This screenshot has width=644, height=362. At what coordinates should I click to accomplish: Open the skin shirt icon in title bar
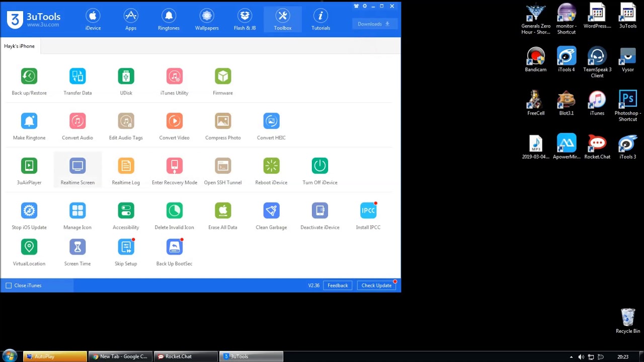(356, 6)
